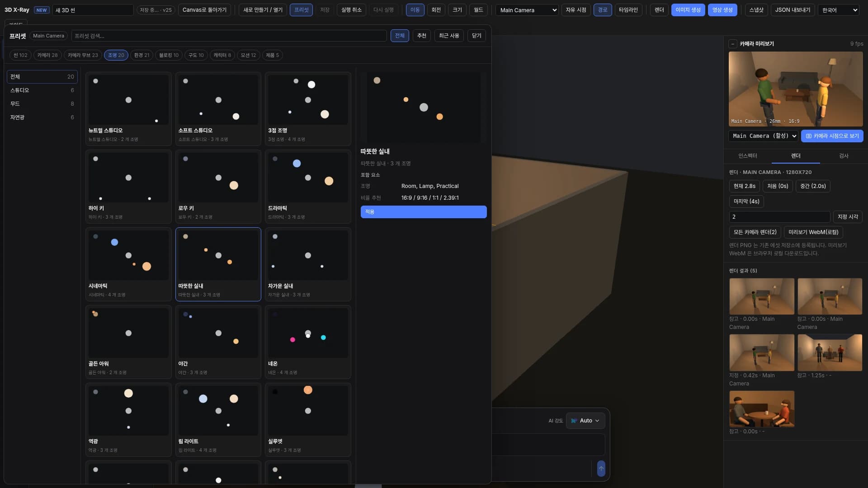Click the Canvas로 돌아가기 button

(204, 10)
